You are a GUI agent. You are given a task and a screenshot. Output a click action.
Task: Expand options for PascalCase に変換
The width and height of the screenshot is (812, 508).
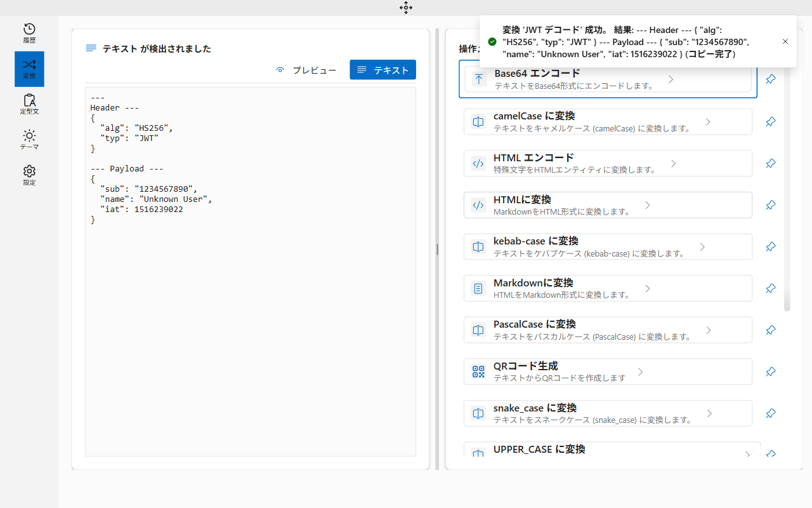(709, 330)
